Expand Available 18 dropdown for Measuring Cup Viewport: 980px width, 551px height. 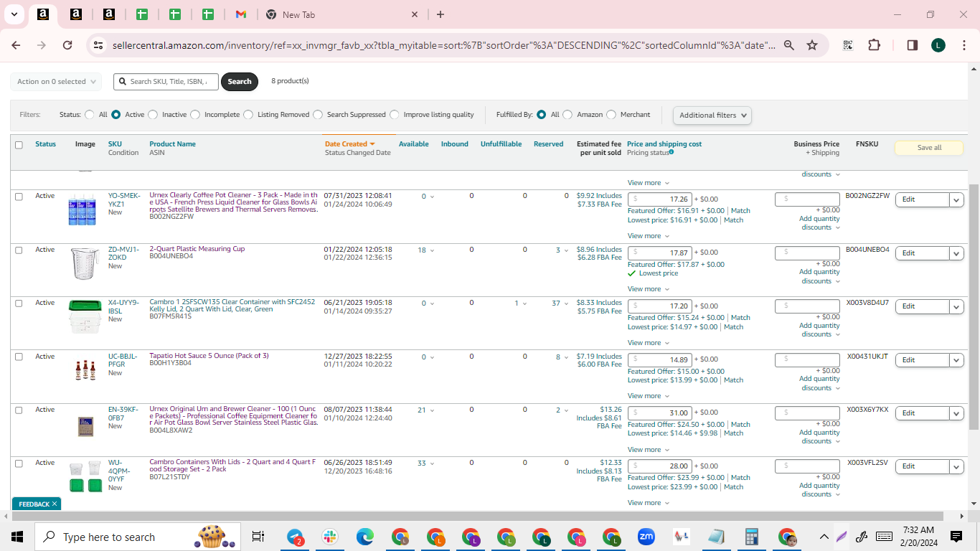point(426,250)
